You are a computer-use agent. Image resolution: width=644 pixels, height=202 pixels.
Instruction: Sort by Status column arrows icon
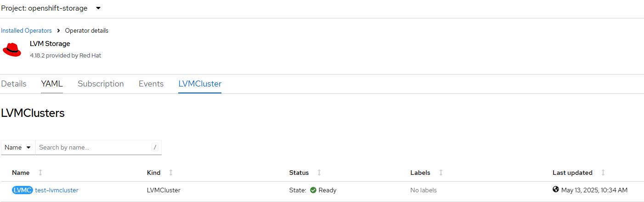[319, 173]
